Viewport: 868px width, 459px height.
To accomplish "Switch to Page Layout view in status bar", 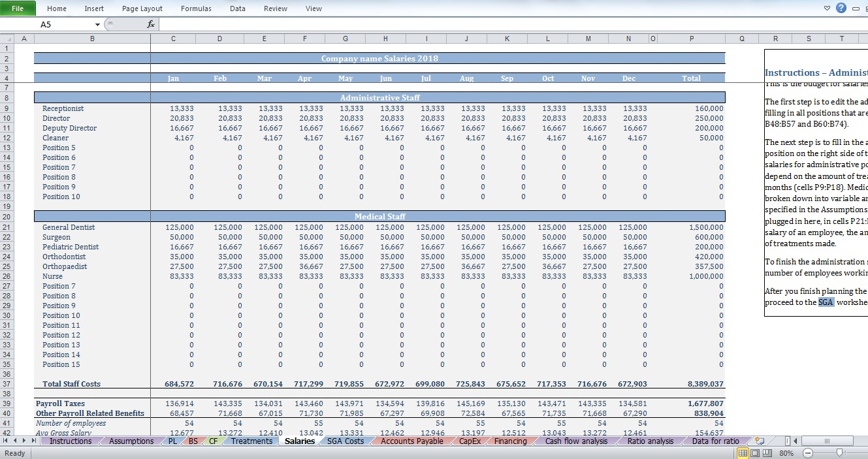I will click(x=754, y=453).
